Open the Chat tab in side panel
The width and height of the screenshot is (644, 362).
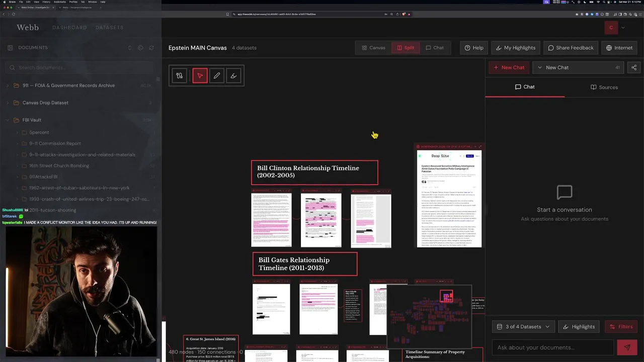(x=525, y=87)
